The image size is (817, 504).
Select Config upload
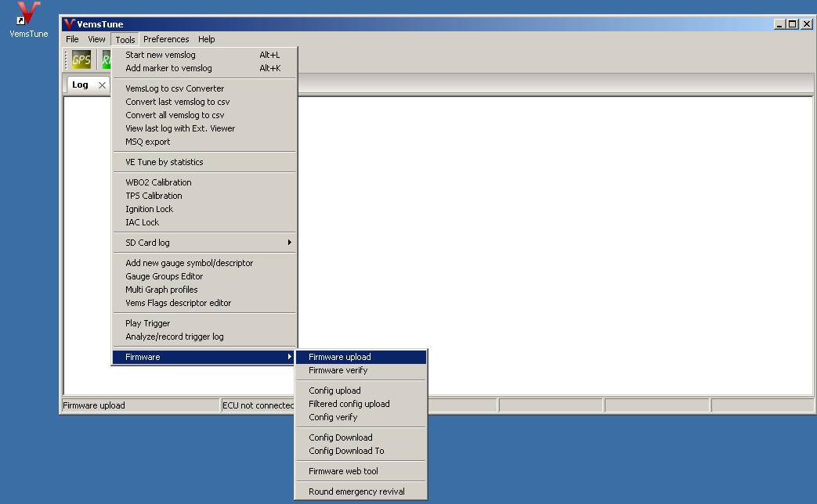(x=360, y=391)
